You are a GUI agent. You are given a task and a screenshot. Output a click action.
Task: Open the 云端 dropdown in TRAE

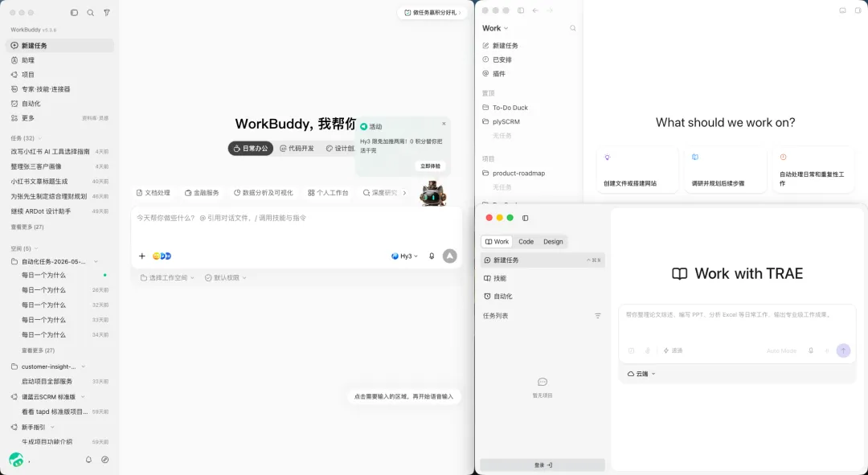pos(641,374)
